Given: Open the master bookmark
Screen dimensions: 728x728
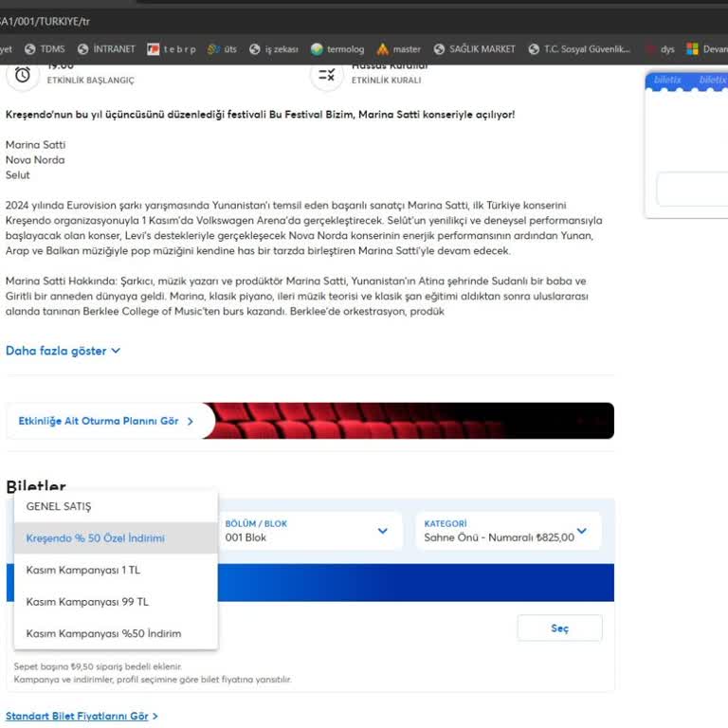Looking at the screenshot, I should click(x=399, y=49).
